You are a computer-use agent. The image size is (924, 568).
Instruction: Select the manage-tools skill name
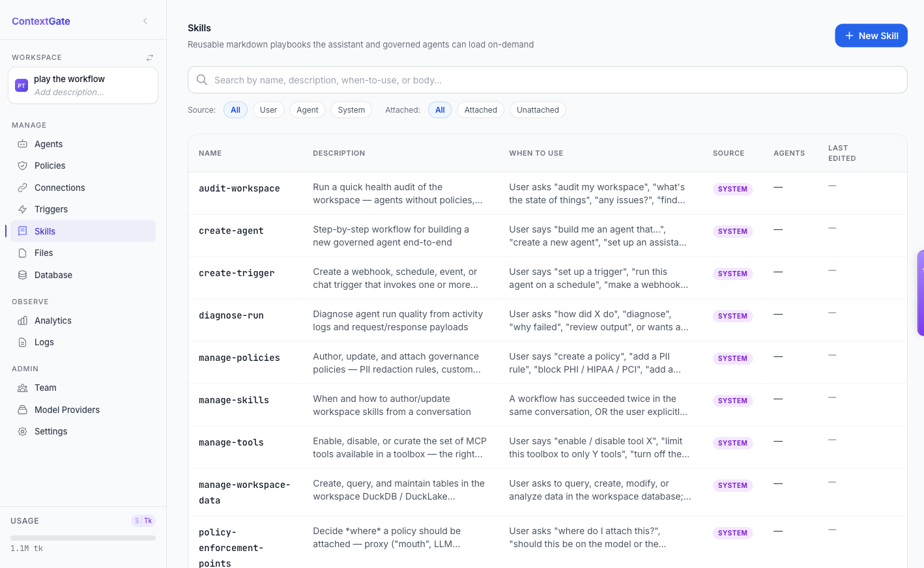[231, 442]
